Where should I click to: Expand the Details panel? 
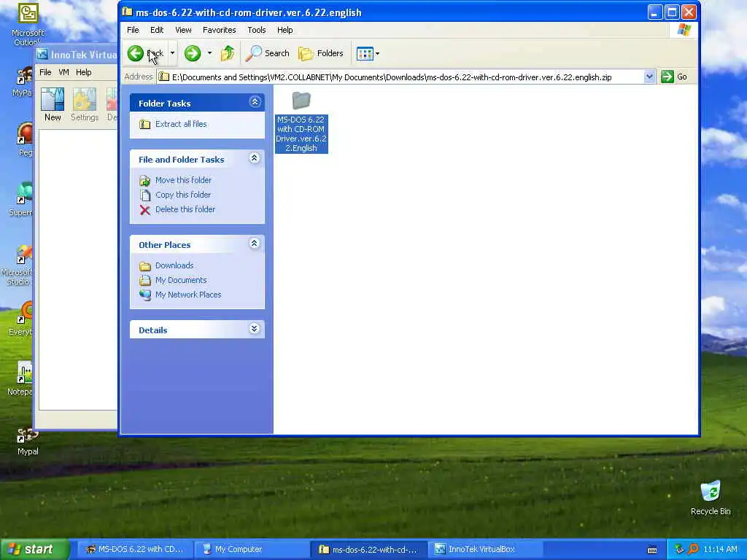(x=255, y=329)
